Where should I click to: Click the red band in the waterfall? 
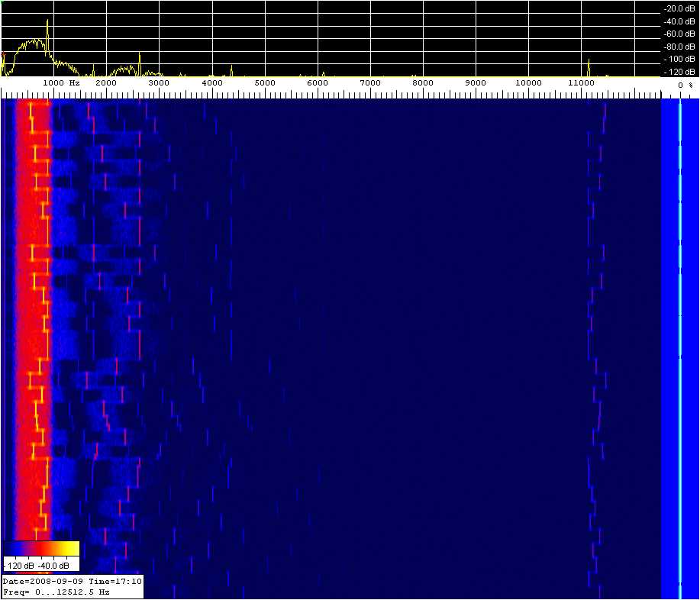click(23, 305)
